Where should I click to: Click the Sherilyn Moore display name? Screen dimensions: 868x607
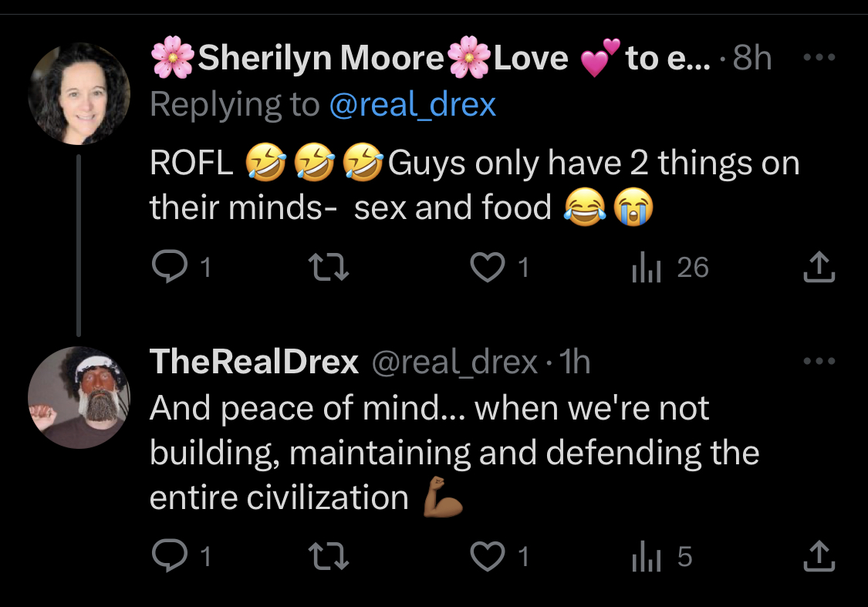click(321, 58)
